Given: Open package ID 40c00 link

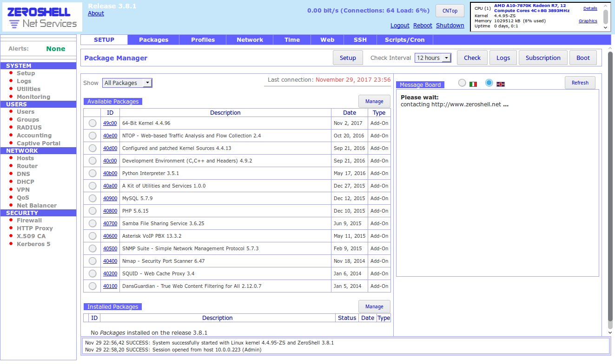Looking at the screenshot, I should pos(110,161).
